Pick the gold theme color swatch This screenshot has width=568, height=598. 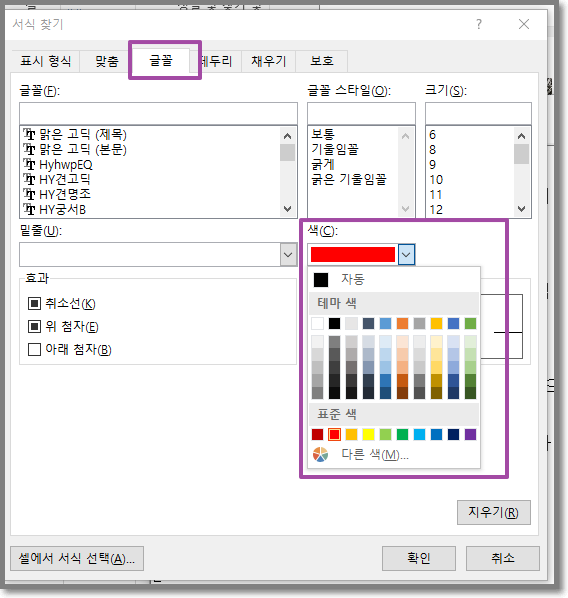pyautogui.click(x=436, y=323)
